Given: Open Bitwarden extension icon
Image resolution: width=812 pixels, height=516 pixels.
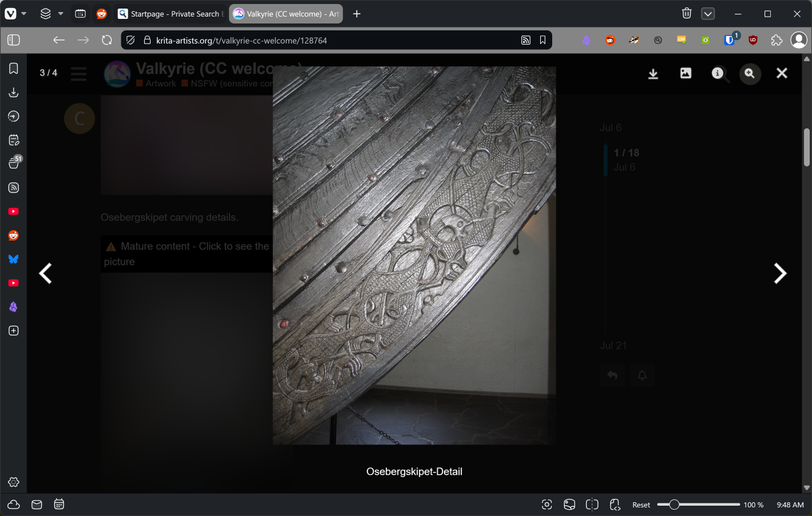Looking at the screenshot, I should coord(729,40).
